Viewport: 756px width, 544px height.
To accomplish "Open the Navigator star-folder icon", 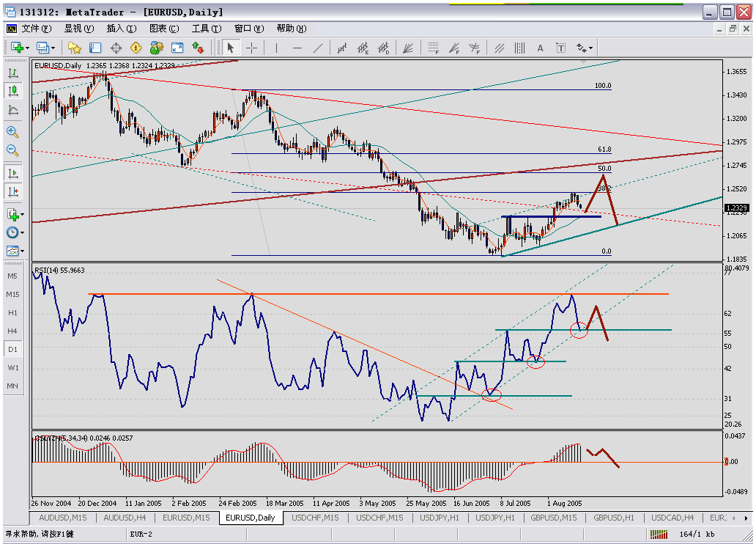I will coord(74,48).
